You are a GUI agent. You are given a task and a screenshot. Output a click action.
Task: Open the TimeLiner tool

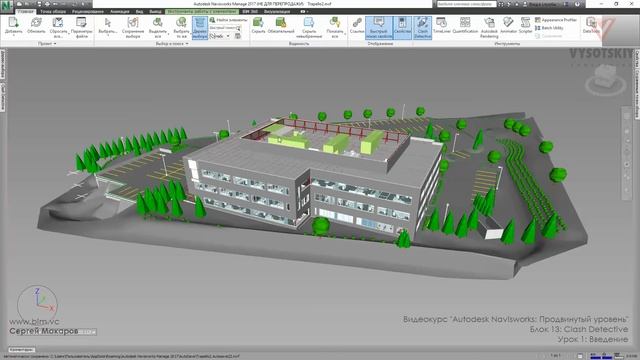pyautogui.click(x=442, y=25)
